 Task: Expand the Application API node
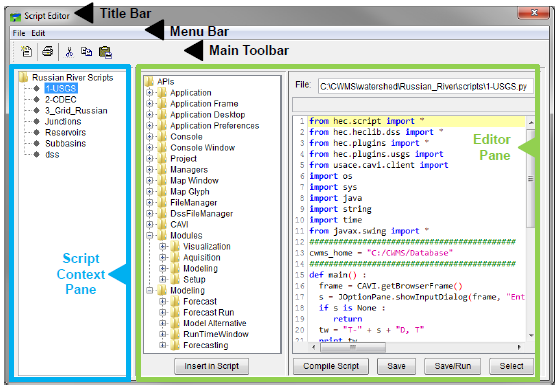[150, 93]
